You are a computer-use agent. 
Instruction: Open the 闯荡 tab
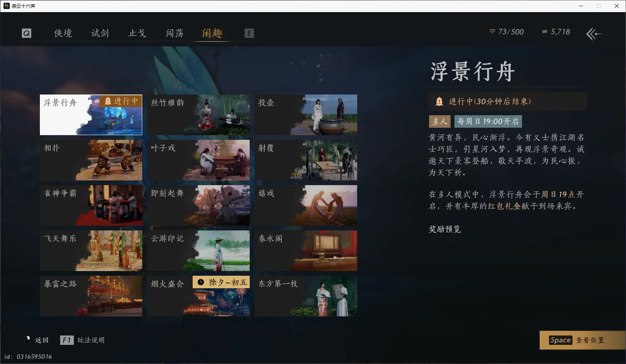175,33
